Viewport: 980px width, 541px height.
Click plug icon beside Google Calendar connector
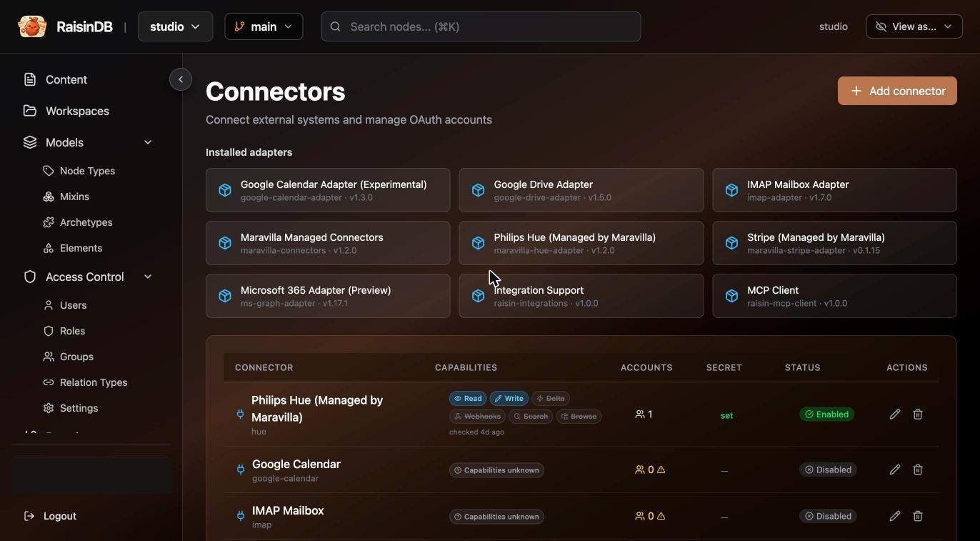(x=241, y=470)
